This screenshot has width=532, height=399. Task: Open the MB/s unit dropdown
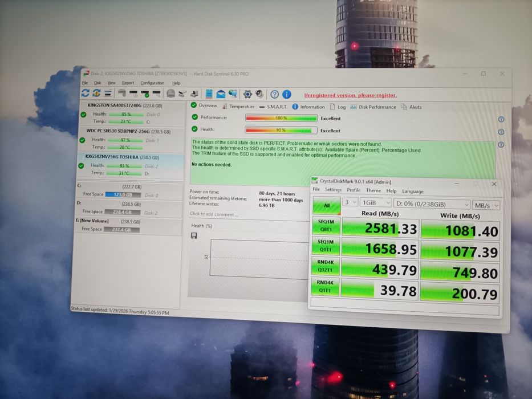click(486, 206)
